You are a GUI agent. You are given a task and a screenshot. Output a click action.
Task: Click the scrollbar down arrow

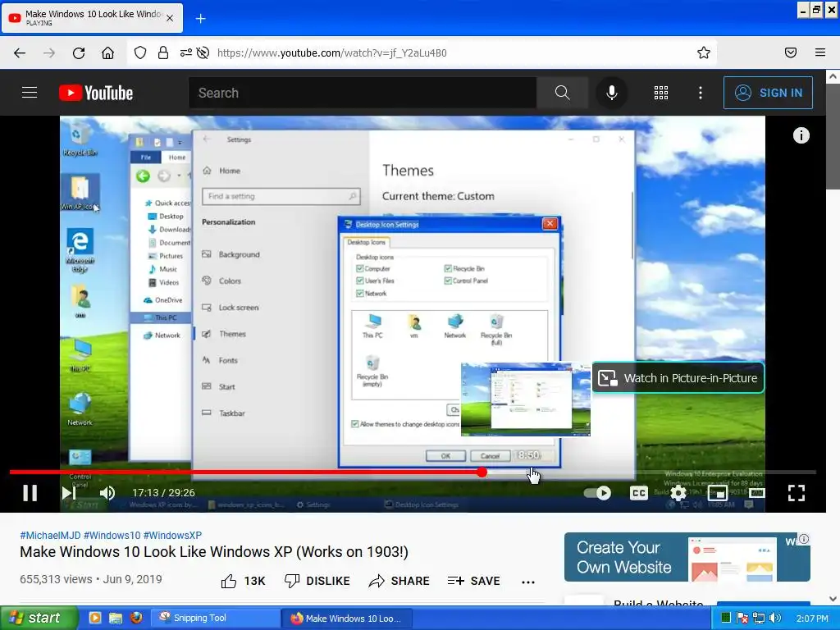[x=833, y=599]
